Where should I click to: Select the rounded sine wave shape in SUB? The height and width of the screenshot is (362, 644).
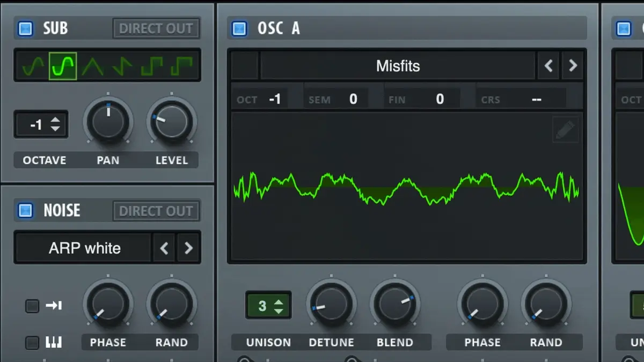63,66
